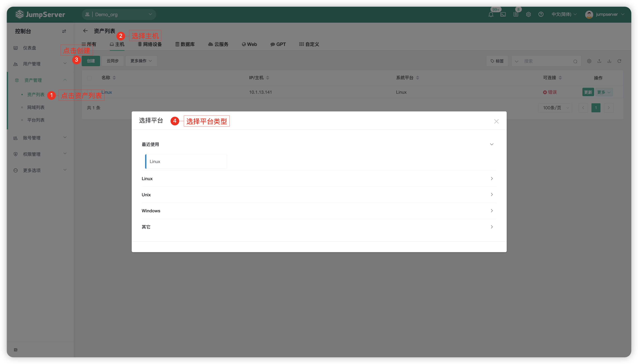Expand 账号管理 sidebar menu
Viewport: 638px width, 364px height.
point(40,138)
